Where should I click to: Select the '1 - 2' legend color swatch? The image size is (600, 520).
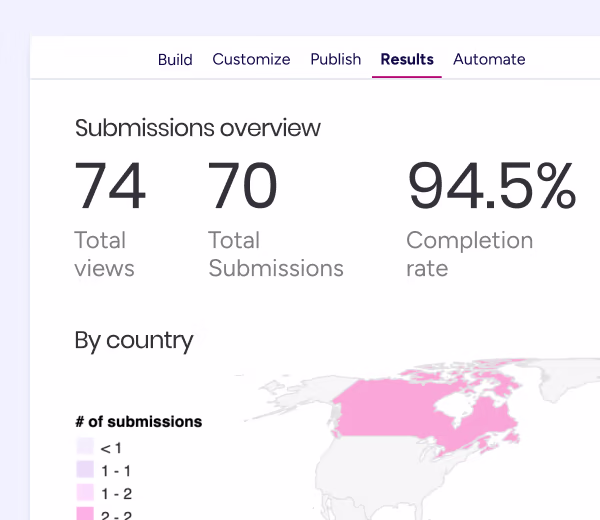[x=85, y=492]
